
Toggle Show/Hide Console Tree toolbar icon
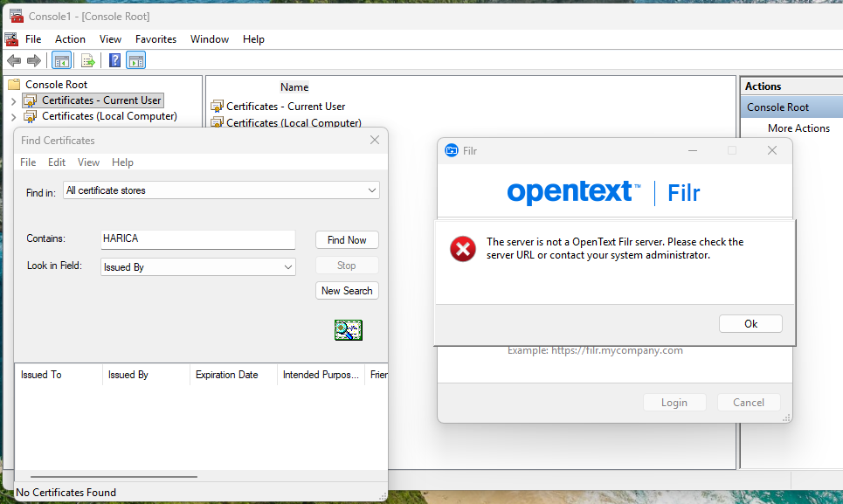click(x=61, y=61)
